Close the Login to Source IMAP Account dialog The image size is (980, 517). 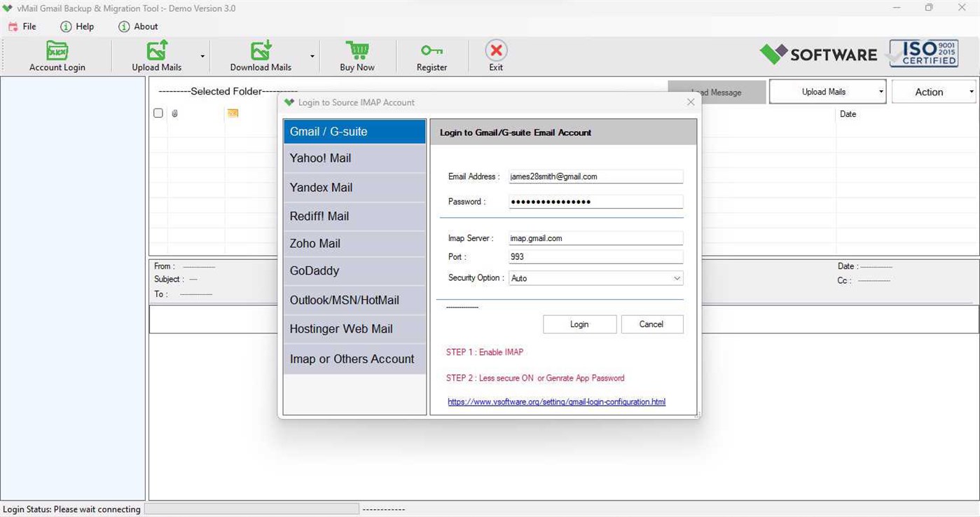point(691,102)
